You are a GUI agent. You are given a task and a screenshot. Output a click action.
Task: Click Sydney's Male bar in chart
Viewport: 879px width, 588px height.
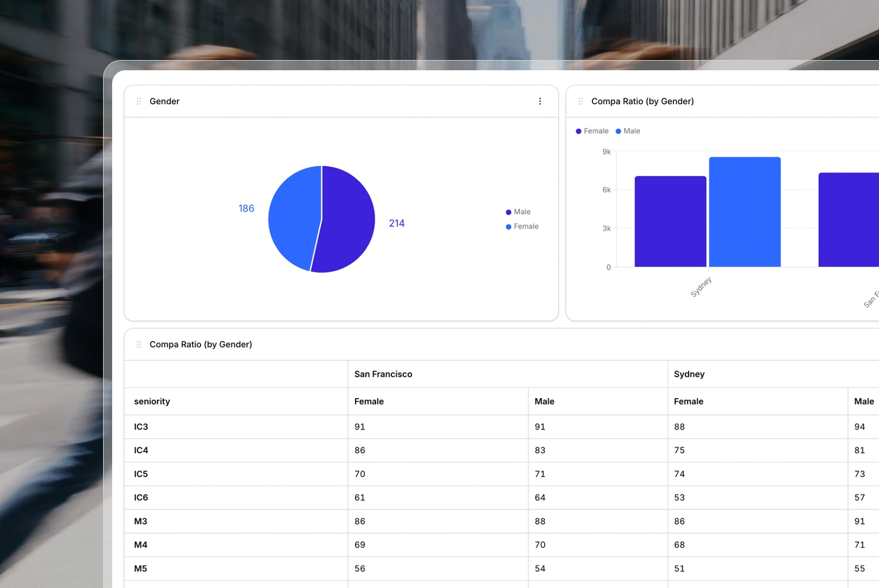(744, 212)
